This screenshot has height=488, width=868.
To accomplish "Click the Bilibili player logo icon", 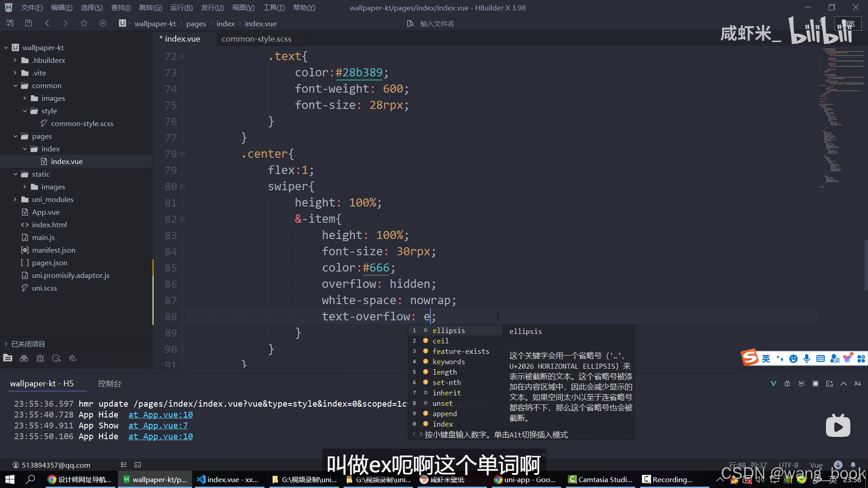I will (838, 426).
